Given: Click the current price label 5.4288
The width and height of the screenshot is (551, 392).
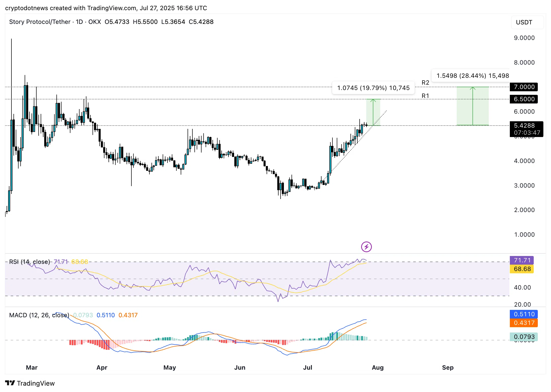Looking at the screenshot, I should pyautogui.click(x=524, y=126).
